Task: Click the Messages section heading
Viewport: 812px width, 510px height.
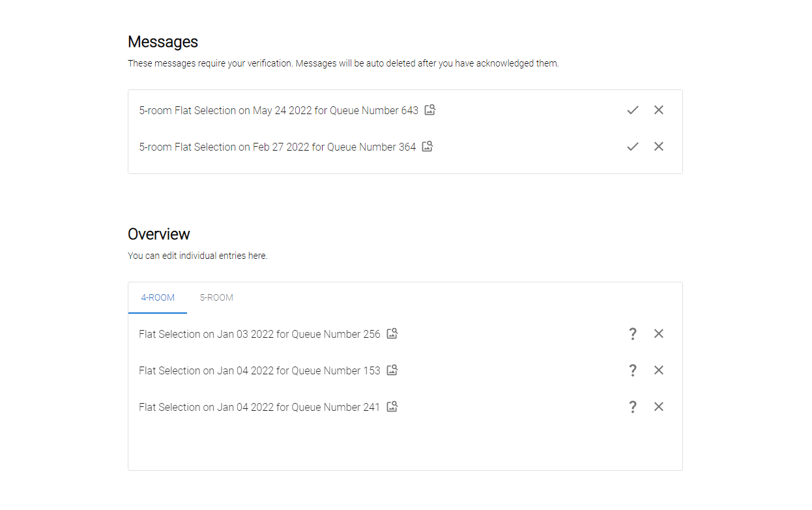Action: point(163,42)
